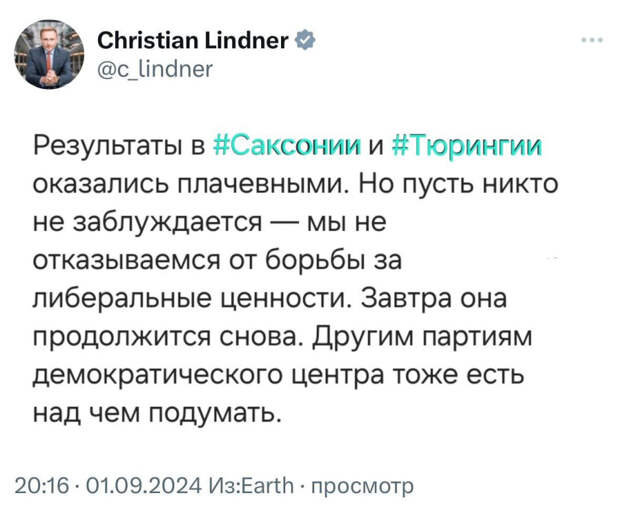Open the #Тюрингии hashtag
Screen dimensions: 620x511
[467, 146]
